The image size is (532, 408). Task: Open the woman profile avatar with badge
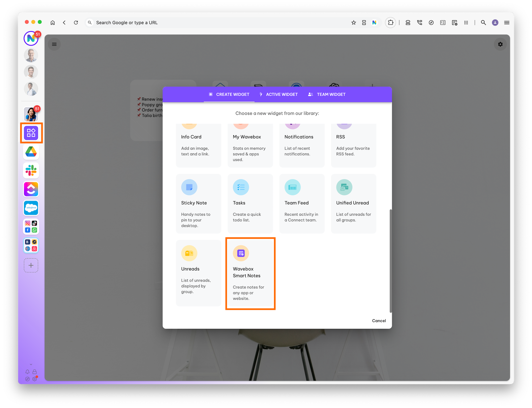click(31, 114)
